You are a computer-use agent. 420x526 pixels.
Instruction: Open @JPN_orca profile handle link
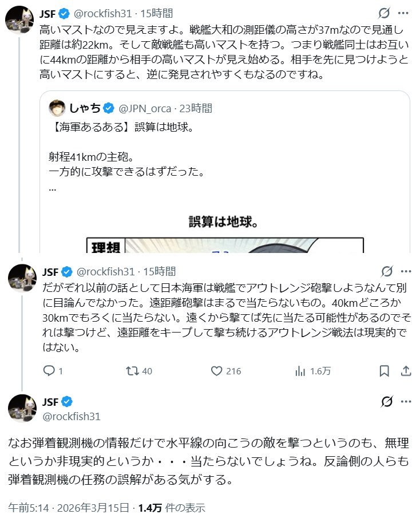145,108
